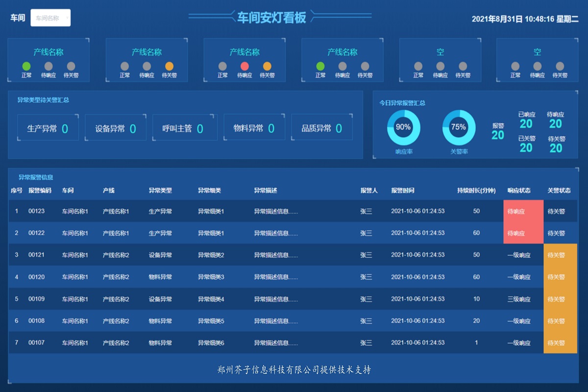The width and height of the screenshot is (588, 392).
Task: Click the 90% 响应率 donut chart
Action: (x=404, y=127)
